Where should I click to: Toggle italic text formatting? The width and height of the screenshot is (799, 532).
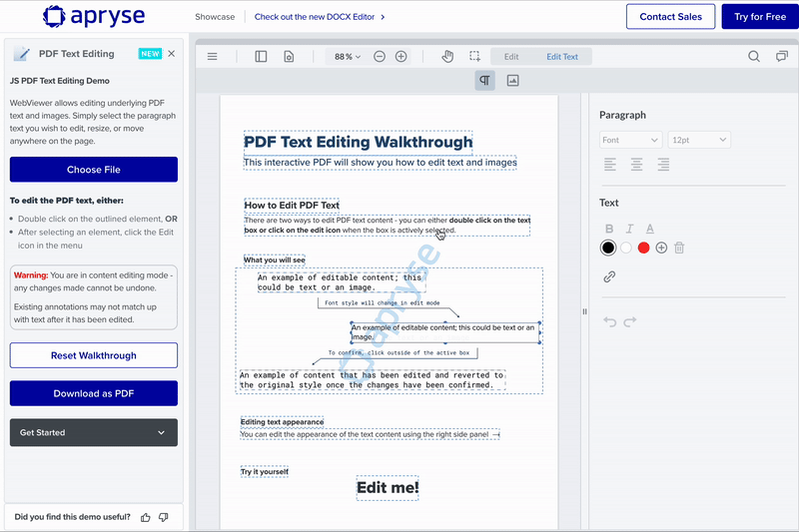pyautogui.click(x=629, y=229)
